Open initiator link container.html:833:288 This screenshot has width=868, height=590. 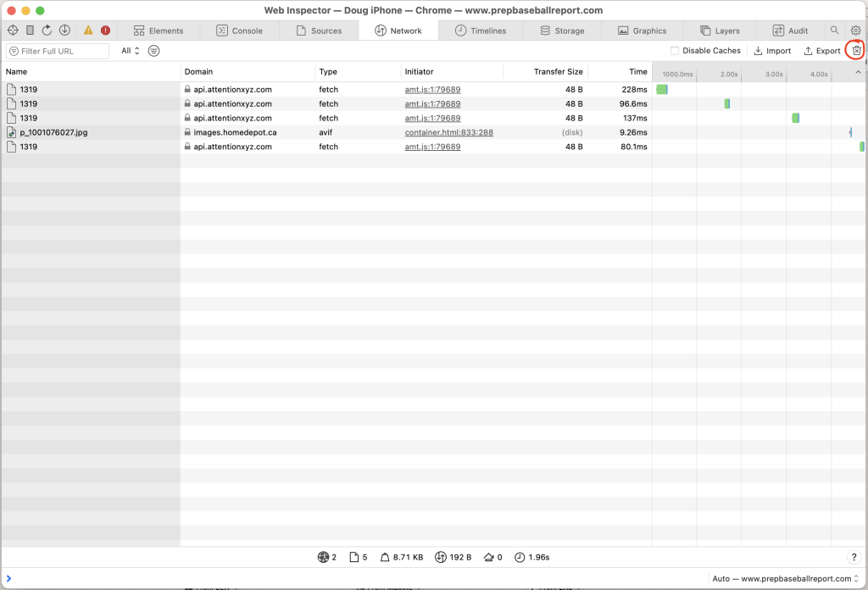click(x=448, y=132)
